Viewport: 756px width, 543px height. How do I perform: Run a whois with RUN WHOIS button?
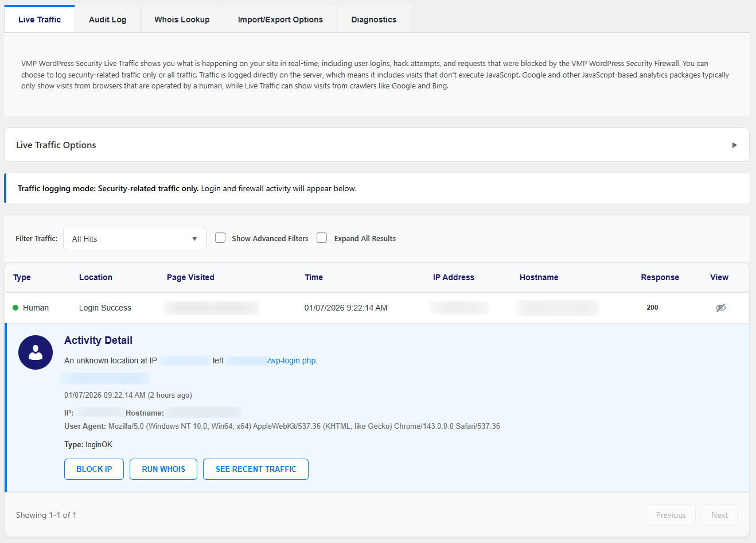(163, 469)
